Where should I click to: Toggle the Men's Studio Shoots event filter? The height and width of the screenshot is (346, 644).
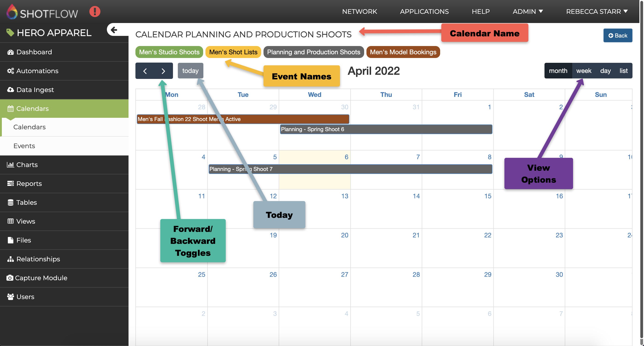point(169,52)
